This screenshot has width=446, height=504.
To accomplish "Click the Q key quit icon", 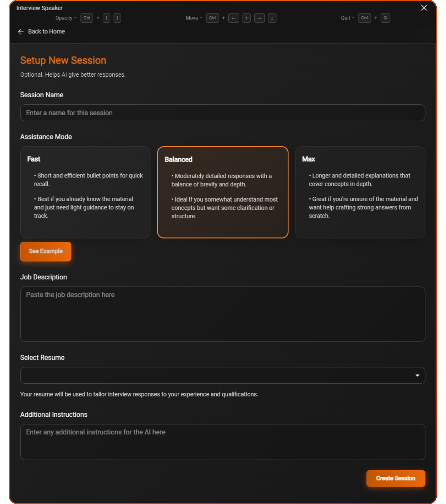I will click(385, 18).
